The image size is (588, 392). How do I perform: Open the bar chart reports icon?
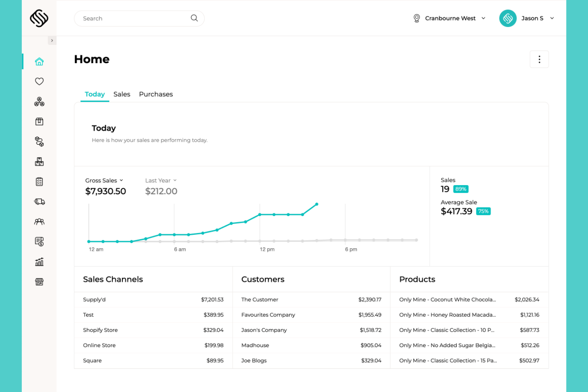click(x=39, y=262)
